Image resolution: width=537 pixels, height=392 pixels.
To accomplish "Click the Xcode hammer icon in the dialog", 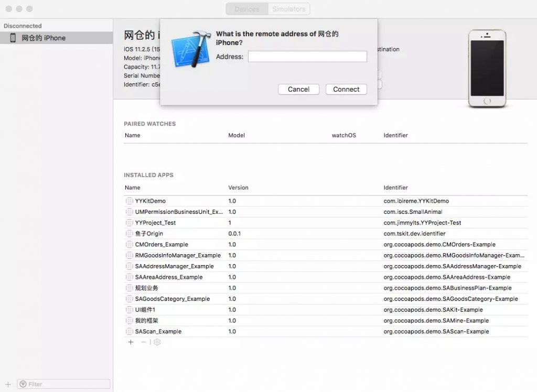I will pos(190,49).
